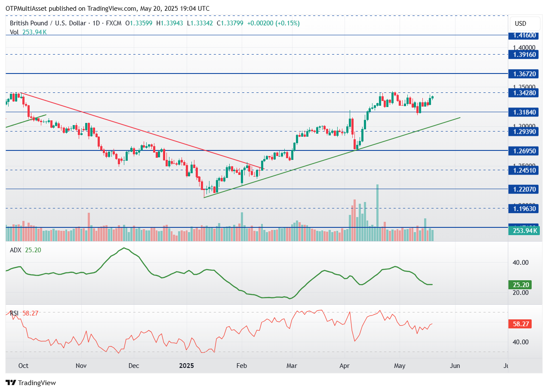This screenshot has width=548, height=392.
Task: Click the Dec label on time axis
Action: tap(133, 366)
